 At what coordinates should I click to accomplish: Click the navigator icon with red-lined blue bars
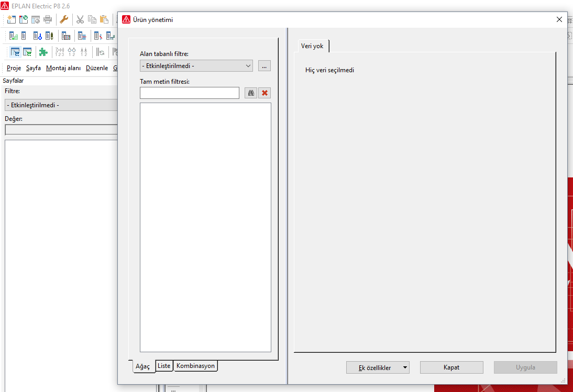pyautogui.click(x=82, y=36)
